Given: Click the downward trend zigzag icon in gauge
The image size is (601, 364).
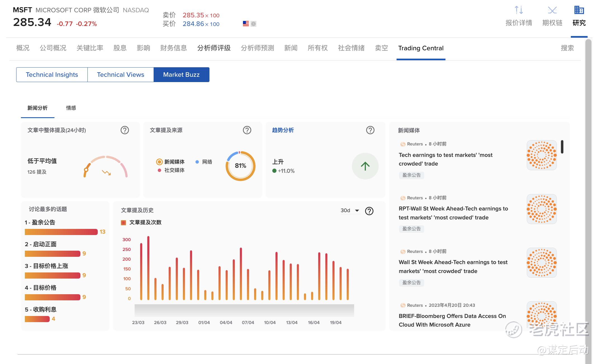Looking at the screenshot, I should [x=106, y=173].
